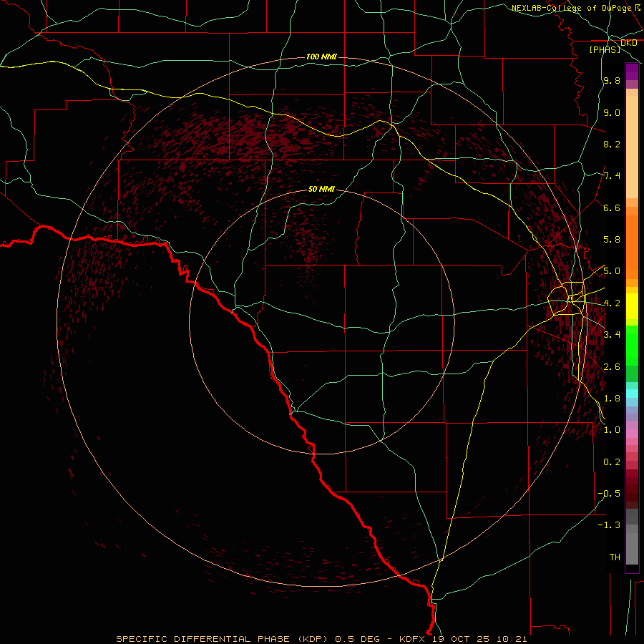Pick the gray swatch at bottom of color bar
This screenshot has height=644, width=644.
(x=632, y=549)
